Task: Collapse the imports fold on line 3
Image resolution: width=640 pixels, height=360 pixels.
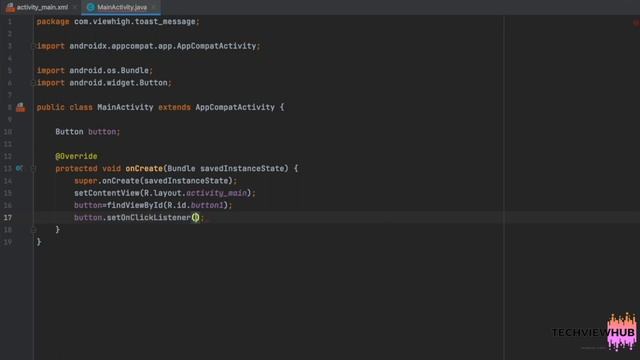Action: pyautogui.click(x=33, y=46)
